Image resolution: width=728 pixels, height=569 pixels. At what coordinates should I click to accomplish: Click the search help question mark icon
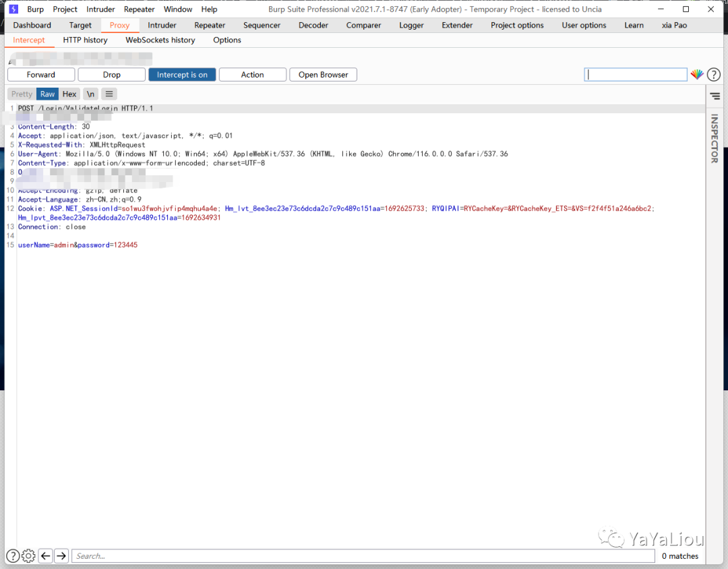tap(13, 556)
